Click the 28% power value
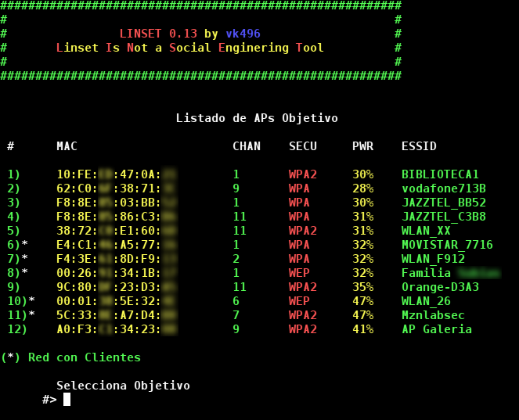 coord(362,188)
